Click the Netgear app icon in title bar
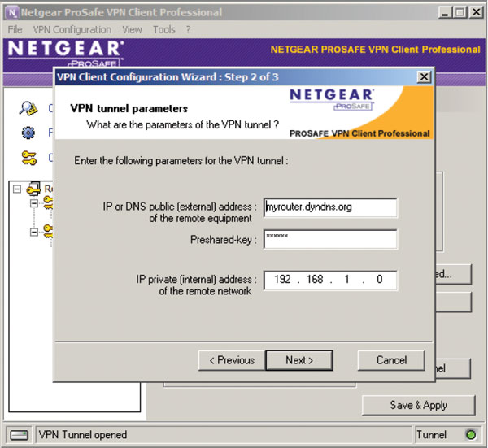 tap(12, 12)
